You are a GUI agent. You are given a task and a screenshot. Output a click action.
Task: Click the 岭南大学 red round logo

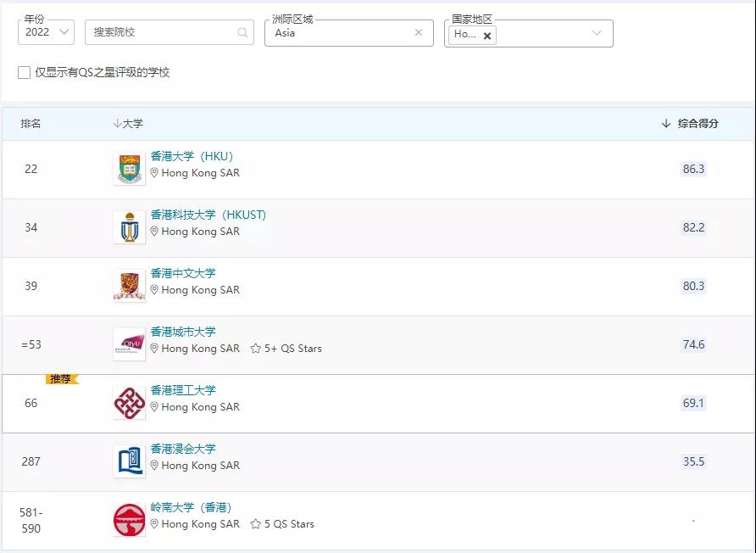pos(129,520)
